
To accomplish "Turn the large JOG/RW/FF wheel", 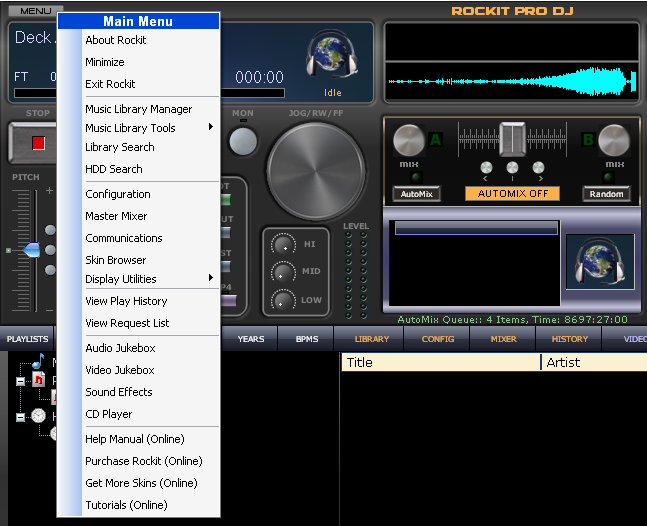I will click(x=316, y=170).
